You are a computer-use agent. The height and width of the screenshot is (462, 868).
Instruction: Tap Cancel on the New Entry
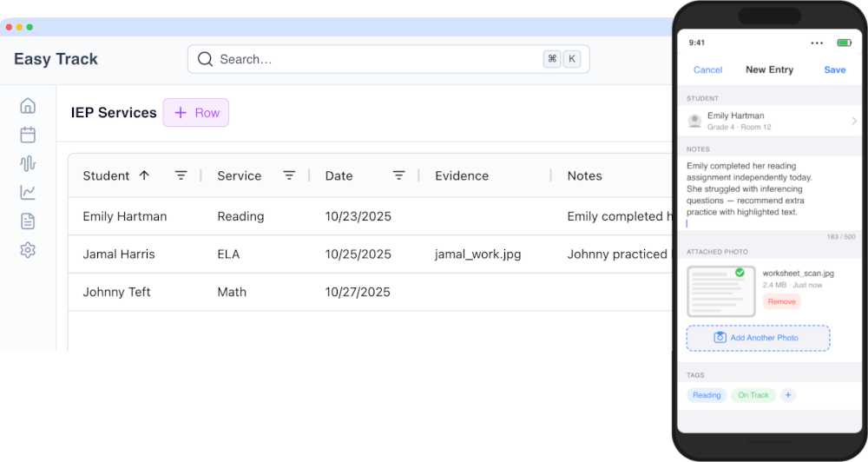(x=707, y=69)
